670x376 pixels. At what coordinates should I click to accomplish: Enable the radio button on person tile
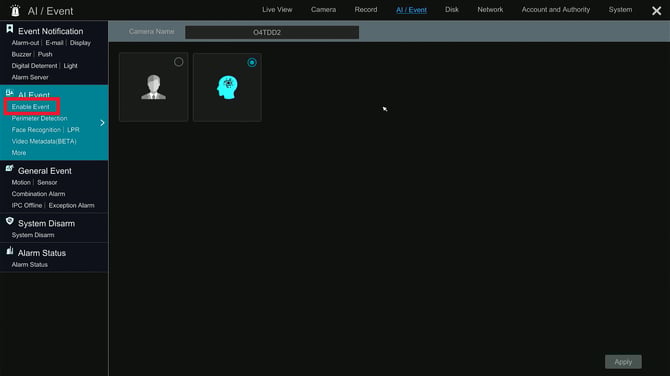pyautogui.click(x=179, y=62)
